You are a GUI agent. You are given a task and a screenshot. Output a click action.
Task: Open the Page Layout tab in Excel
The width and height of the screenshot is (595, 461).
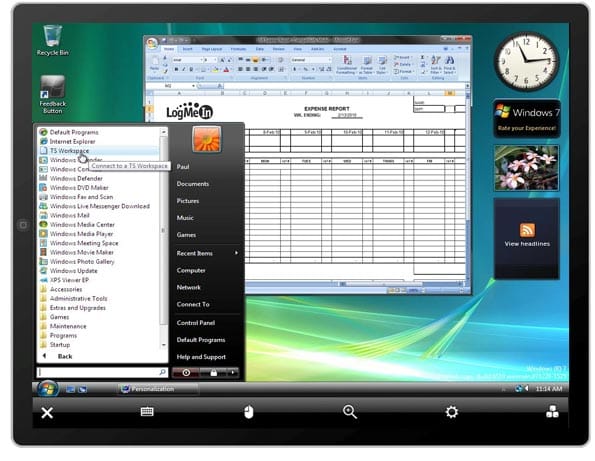click(x=212, y=49)
